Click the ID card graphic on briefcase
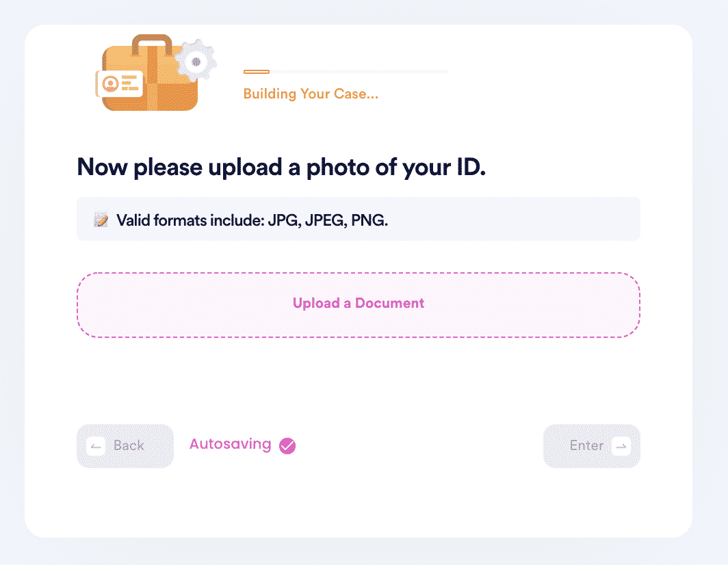 click(x=119, y=83)
